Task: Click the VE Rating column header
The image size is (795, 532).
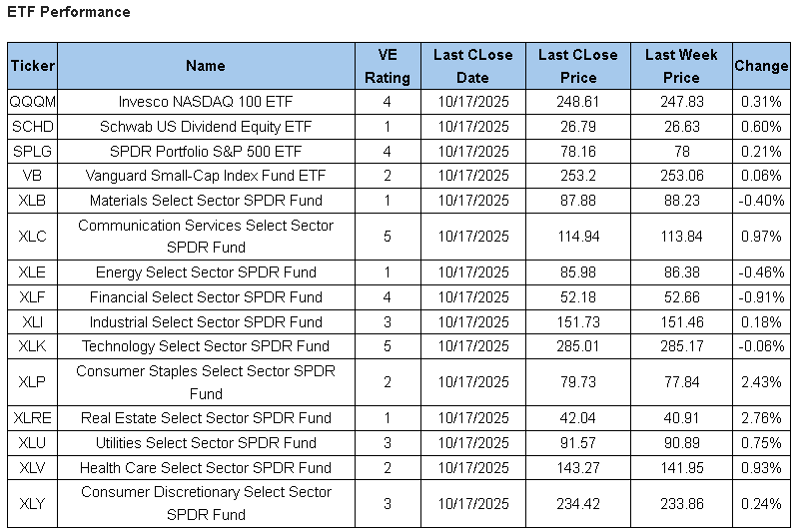Action: (387, 66)
